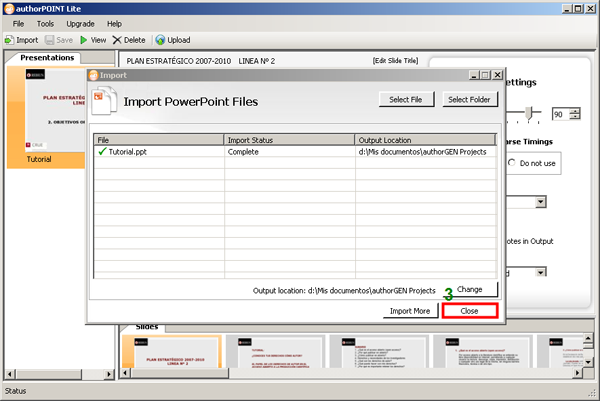Select the first slide thumbnail in Slides
Viewport: 600px width, 401px height.
pos(172,352)
